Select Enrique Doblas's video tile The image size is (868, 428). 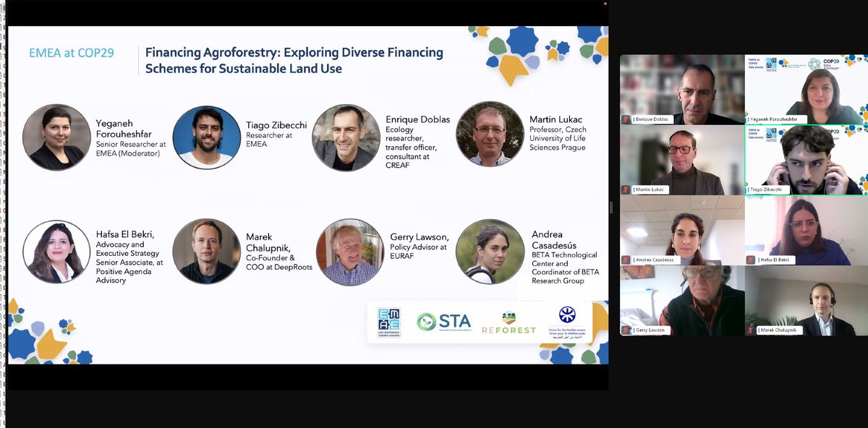click(682, 90)
